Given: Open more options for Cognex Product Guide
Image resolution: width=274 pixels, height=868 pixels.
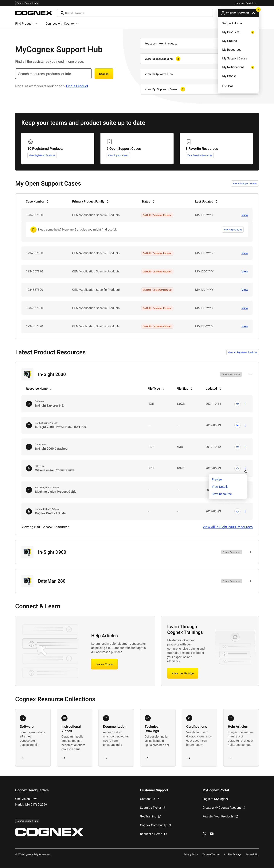Looking at the screenshot, I should click(245, 512).
